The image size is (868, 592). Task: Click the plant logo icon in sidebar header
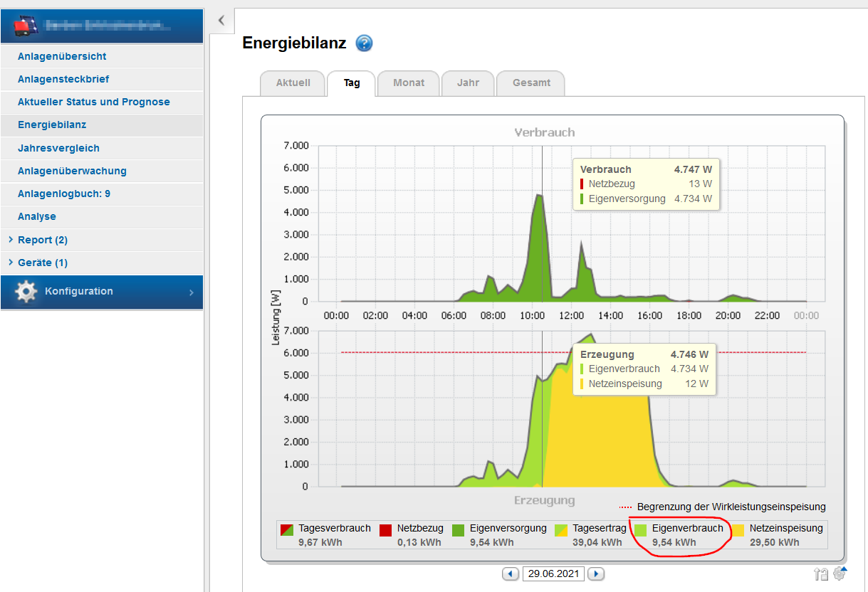click(x=26, y=26)
